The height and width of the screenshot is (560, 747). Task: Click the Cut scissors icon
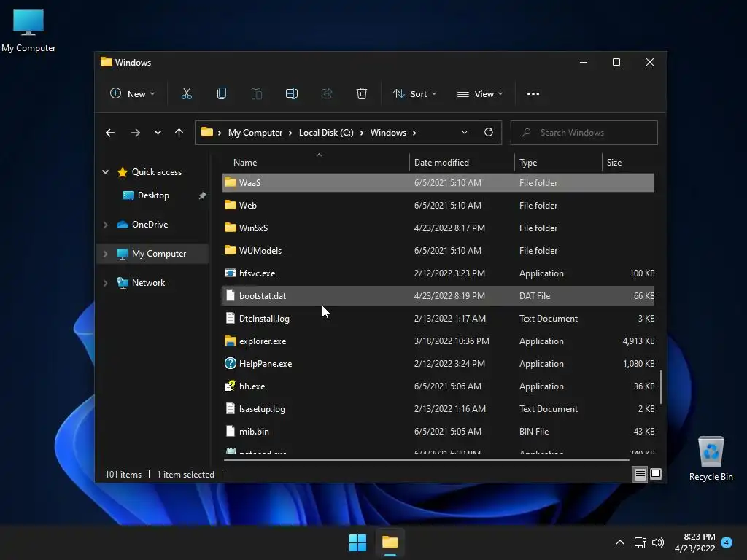pyautogui.click(x=186, y=94)
